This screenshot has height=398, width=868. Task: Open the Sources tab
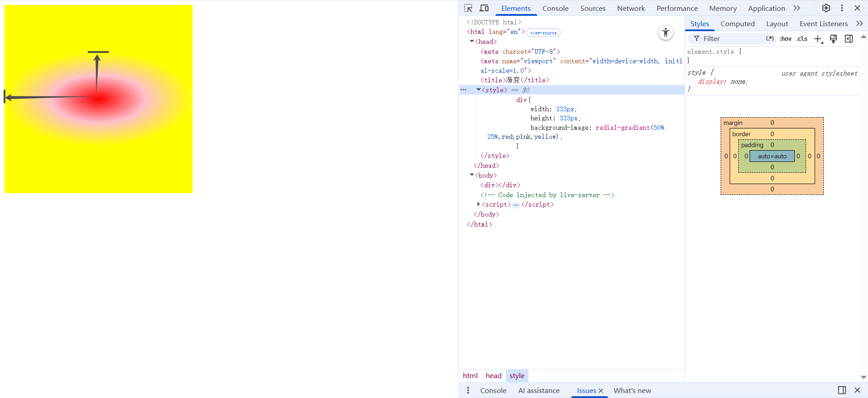coord(593,8)
